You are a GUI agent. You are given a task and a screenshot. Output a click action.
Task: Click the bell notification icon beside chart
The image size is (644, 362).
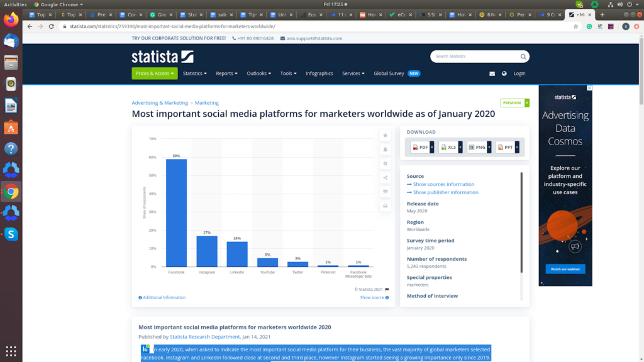tap(386, 150)
